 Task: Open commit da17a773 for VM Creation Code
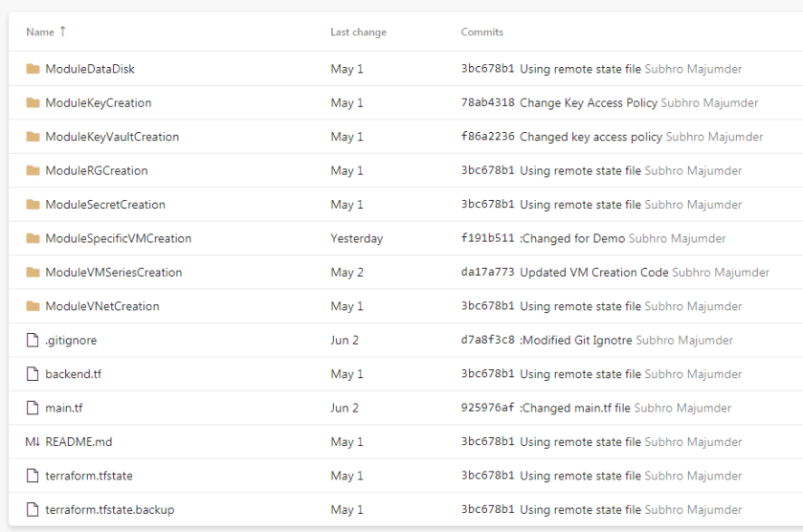(x=488, y=273)
